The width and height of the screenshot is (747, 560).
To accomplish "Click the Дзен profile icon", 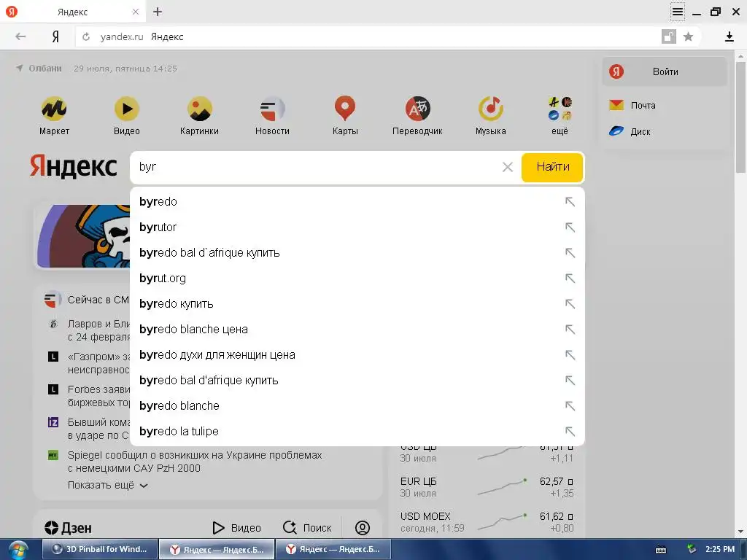I will click(363, 528).
